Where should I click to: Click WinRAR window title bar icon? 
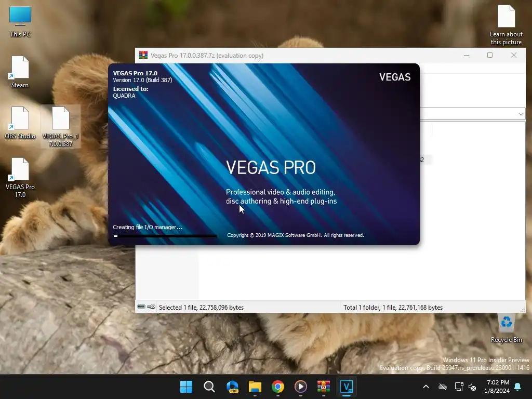[x=143, y=55]
